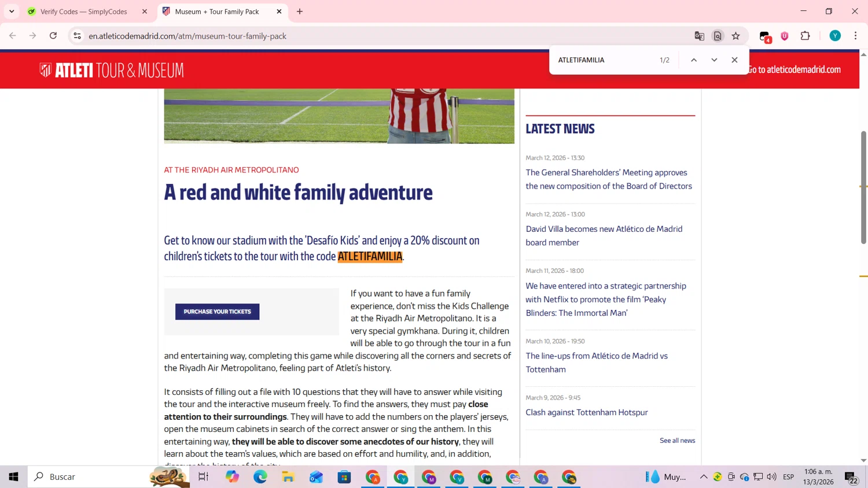
Task: Open File Explorer from the taskbar
Action: [x=288, y=477]
